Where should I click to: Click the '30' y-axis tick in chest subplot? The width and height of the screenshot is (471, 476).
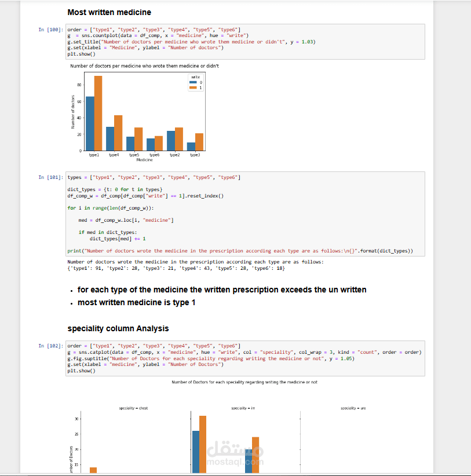pos(76,419)
